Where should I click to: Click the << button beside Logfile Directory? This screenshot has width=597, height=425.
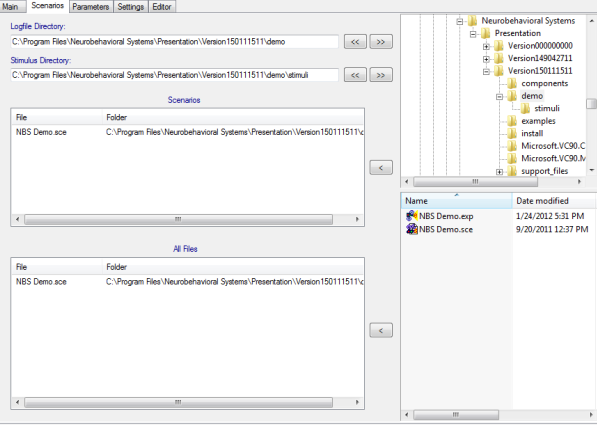pos(355,42)
